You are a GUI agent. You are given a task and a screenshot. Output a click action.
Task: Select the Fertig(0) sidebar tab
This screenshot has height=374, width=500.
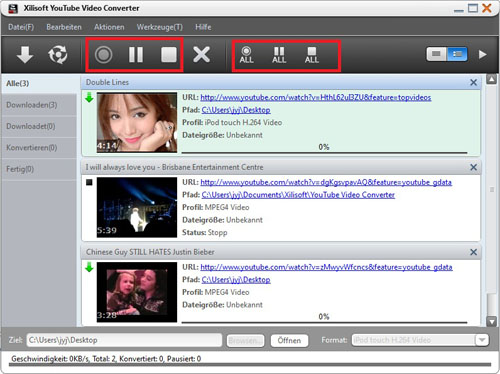(39, 169)
